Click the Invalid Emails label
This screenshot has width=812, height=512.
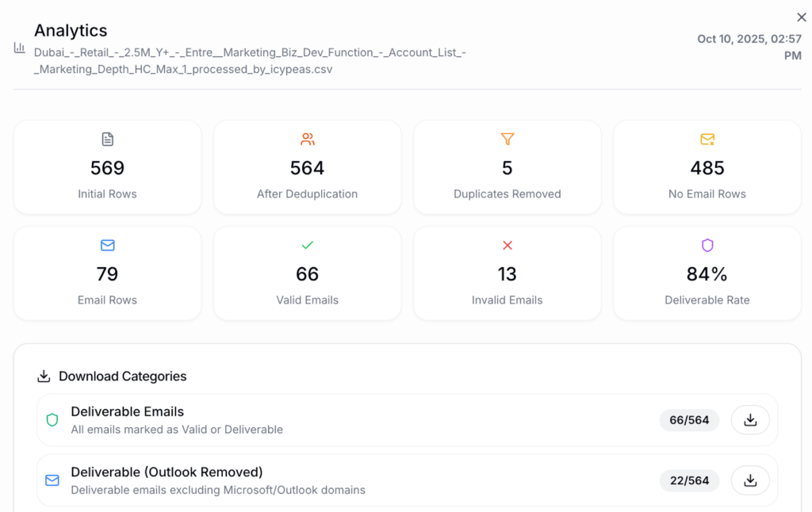pos(507,300)
